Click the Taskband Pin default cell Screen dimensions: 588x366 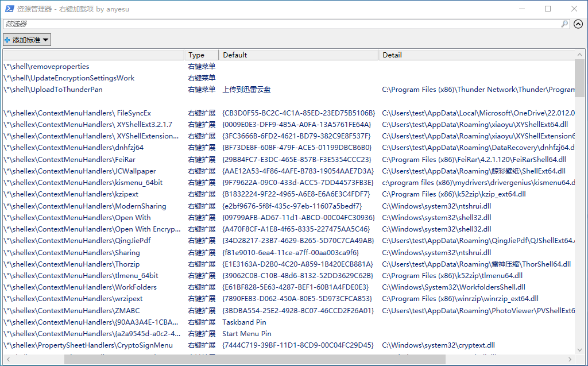point(244,322)
